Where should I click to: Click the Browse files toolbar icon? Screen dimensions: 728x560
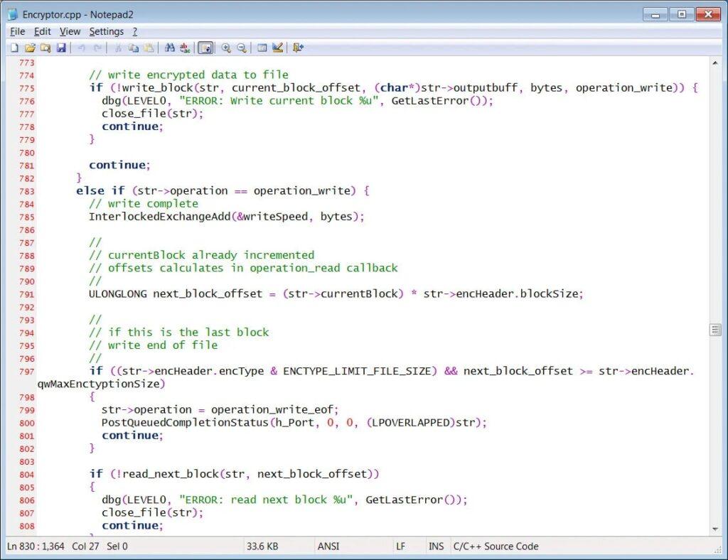(x=45, y=48)
